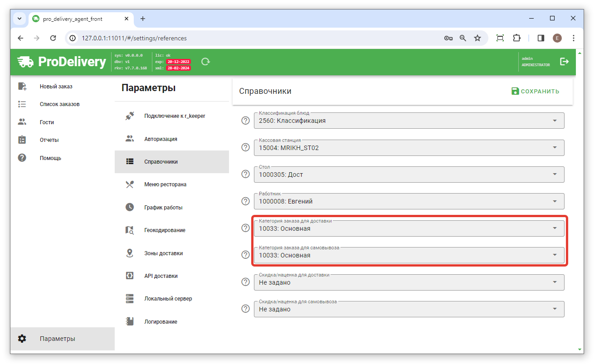594x364 pixels.
Task: Click help icon beside Кассовая станция field
Action: tap(245, 147)
